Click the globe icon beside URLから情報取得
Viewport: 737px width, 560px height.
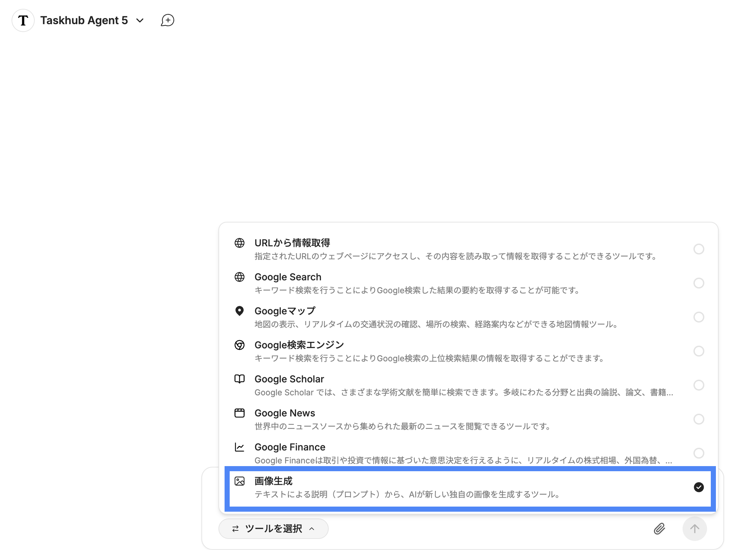pos(240,243)
